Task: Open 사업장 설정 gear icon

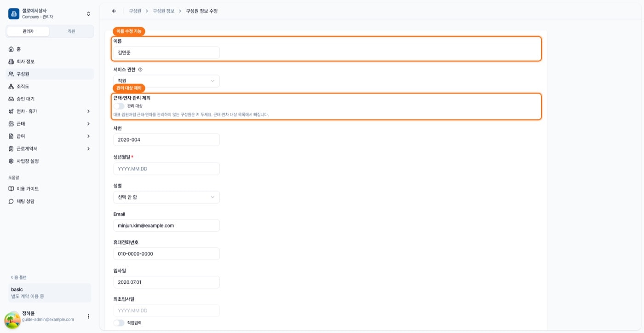Action: [x=11, y=161]
